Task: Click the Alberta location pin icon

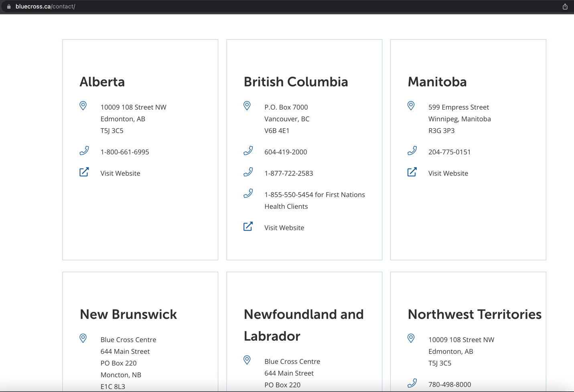Action: click(x=83, y=106)
